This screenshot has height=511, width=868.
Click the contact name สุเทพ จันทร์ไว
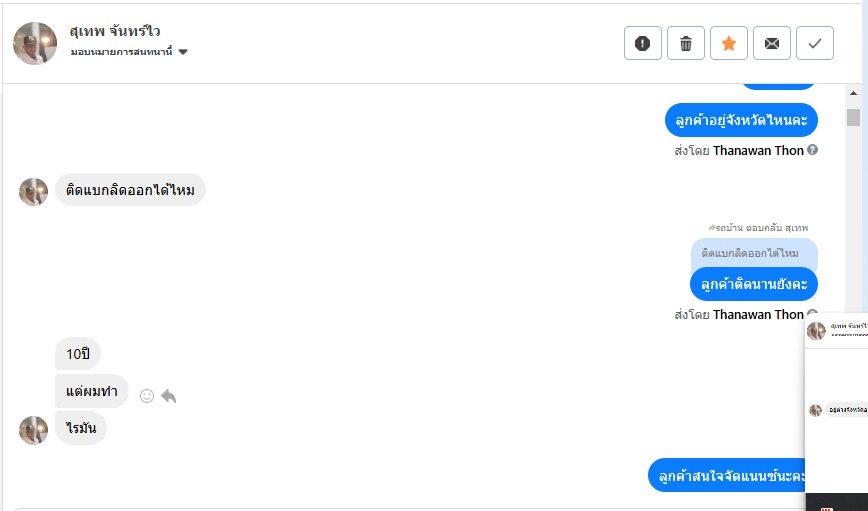[116, 31]
